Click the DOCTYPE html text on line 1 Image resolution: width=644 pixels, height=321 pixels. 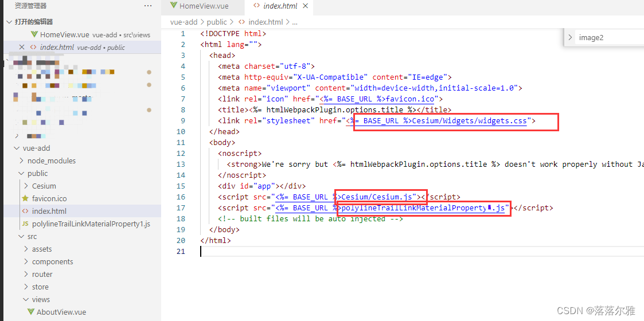pos(233,34)
